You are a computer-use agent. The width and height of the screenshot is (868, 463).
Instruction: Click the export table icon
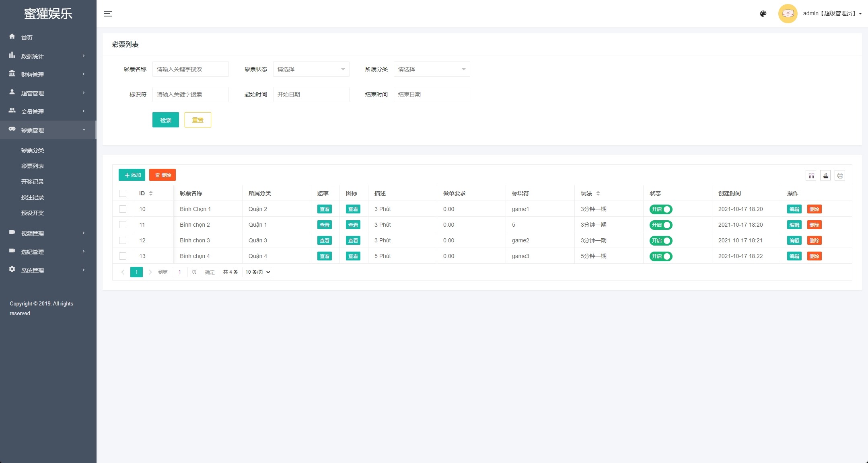(825, 175)
